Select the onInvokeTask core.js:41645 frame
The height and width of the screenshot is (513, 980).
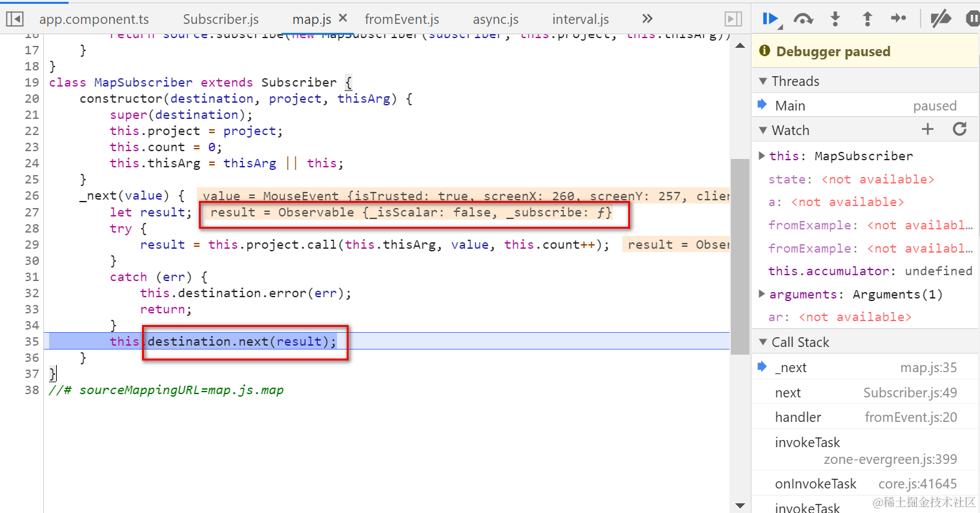[x=865, y=483]
